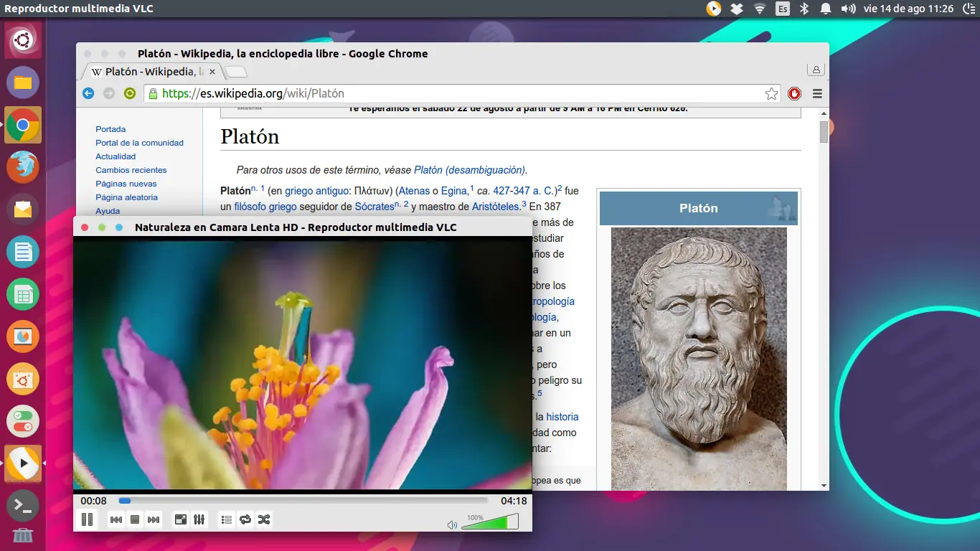Skip to the previous media track
The height and width of the screenshot is (551, 980).
coord(116,519)
